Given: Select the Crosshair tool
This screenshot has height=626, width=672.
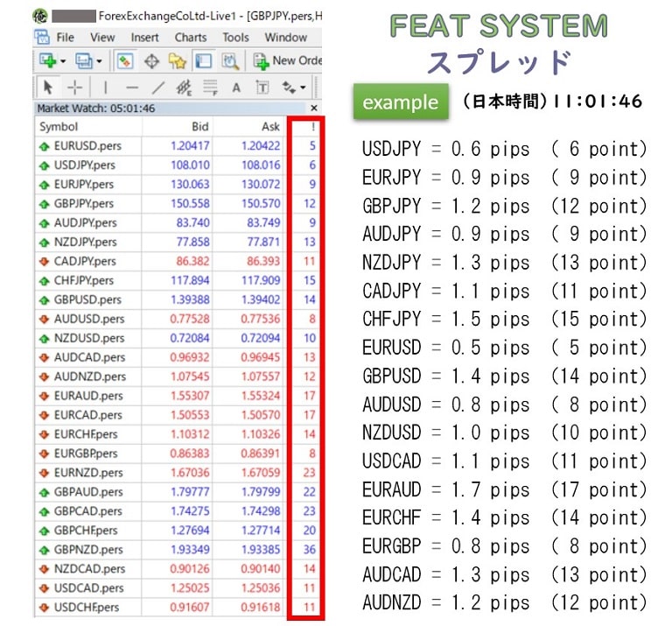Looking at the screenshot, I should click(75, 88).
